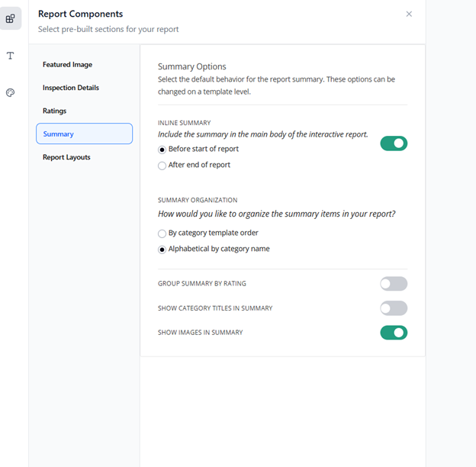This screenshot has width=476, height=467.
Task: Turn off Show Images in Summary
Action: click(394, 333)
